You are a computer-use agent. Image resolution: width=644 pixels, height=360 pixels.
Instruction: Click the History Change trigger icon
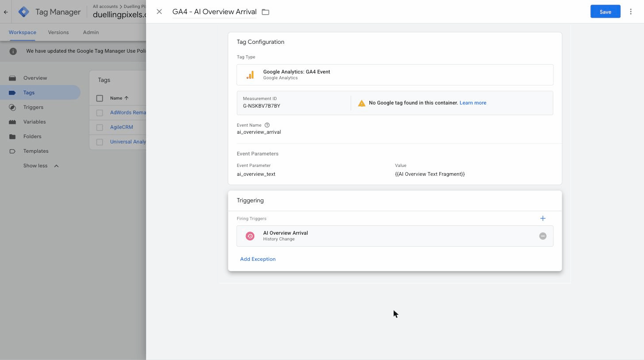[250, 236]
